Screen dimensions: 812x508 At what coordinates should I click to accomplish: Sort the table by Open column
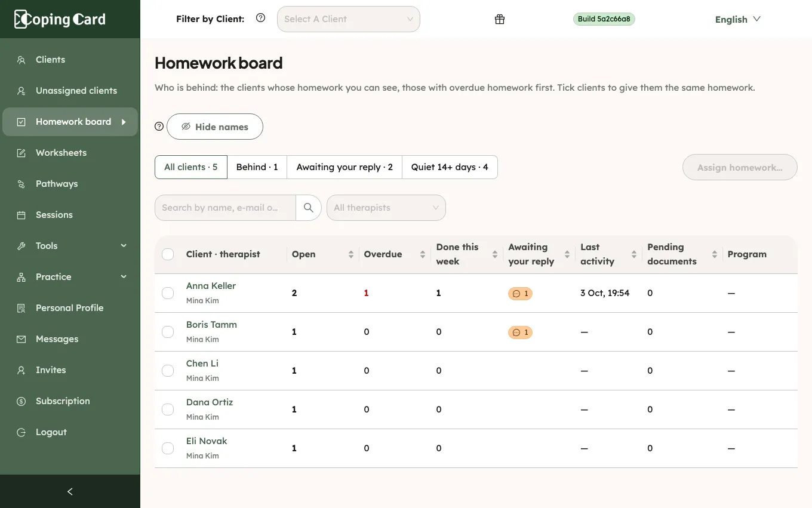point(351,254)
